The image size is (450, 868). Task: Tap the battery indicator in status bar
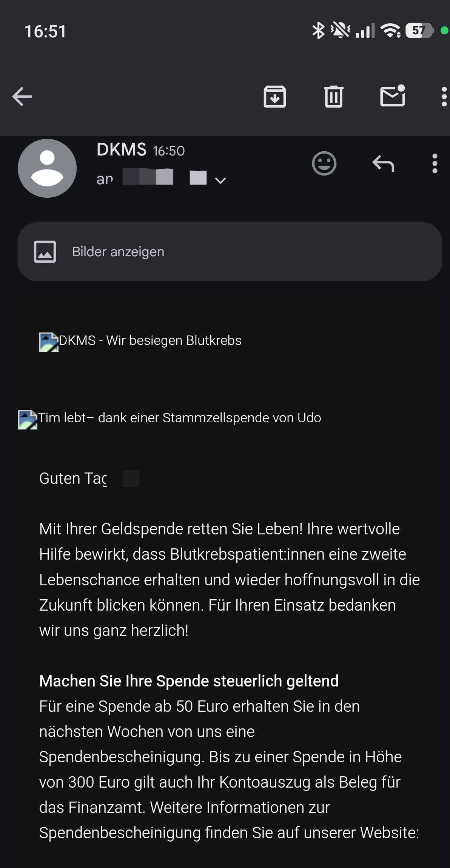pyautogui.click(x=419, y=31)
